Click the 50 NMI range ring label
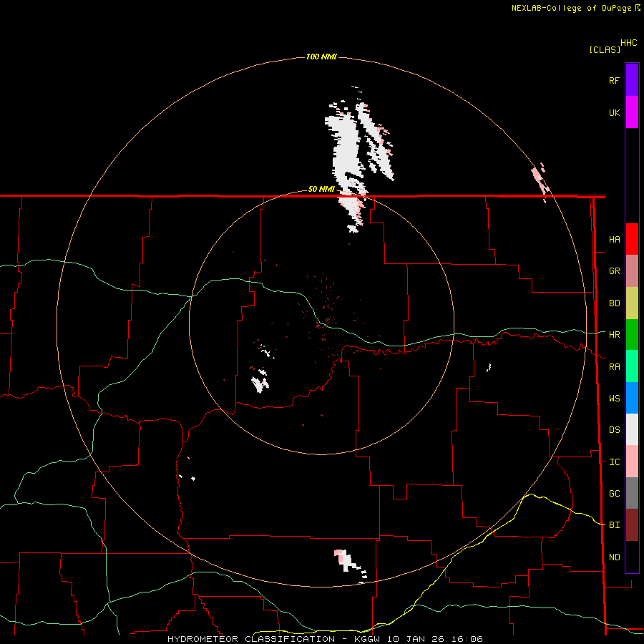644x644 pixels. 321,190
